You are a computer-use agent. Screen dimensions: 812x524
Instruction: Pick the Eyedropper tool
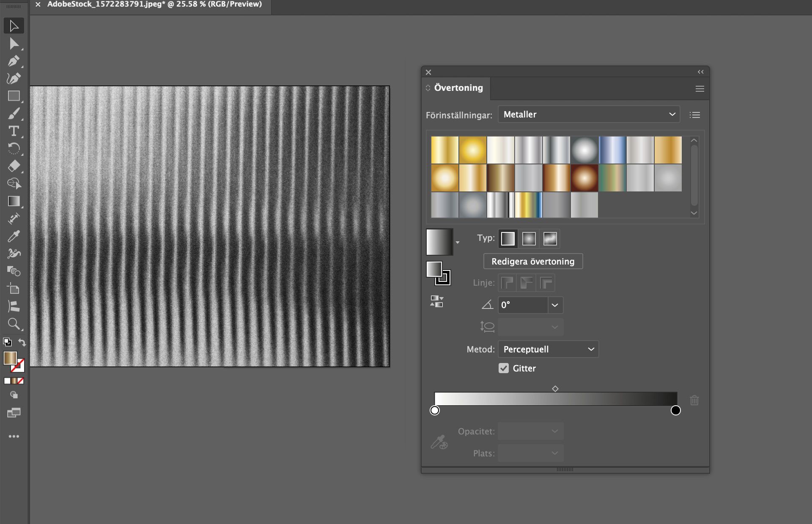[x=14, y=235]
